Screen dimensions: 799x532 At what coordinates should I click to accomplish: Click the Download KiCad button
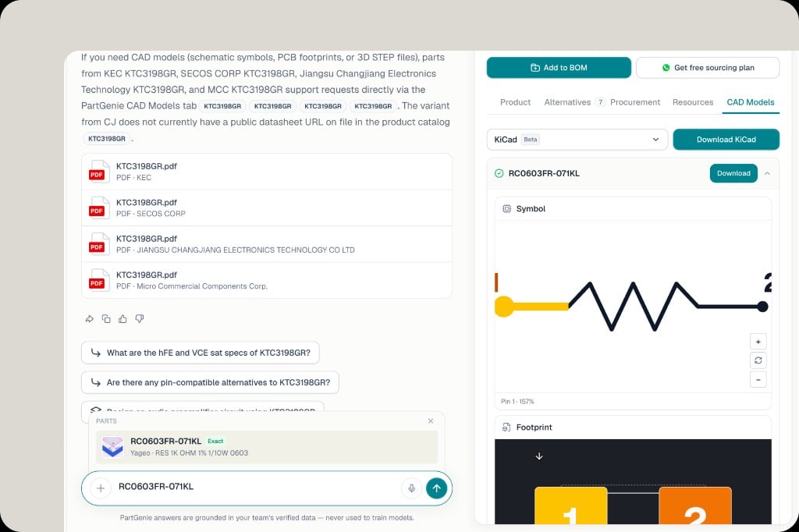(726, 140)
